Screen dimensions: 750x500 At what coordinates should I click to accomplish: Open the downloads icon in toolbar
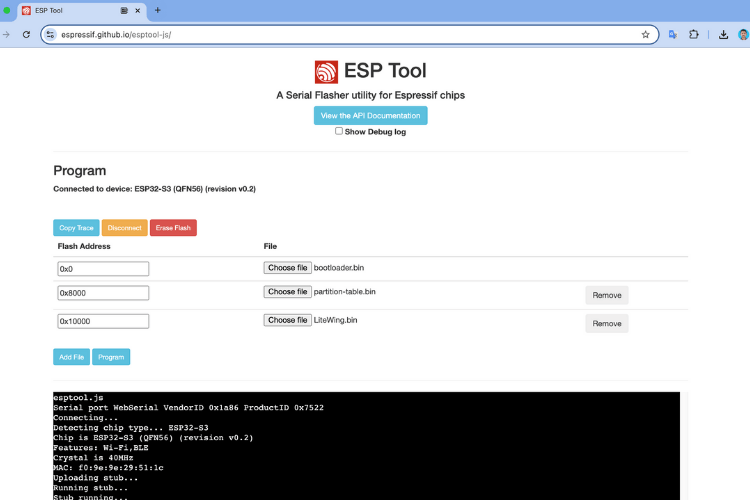point(723,34)
